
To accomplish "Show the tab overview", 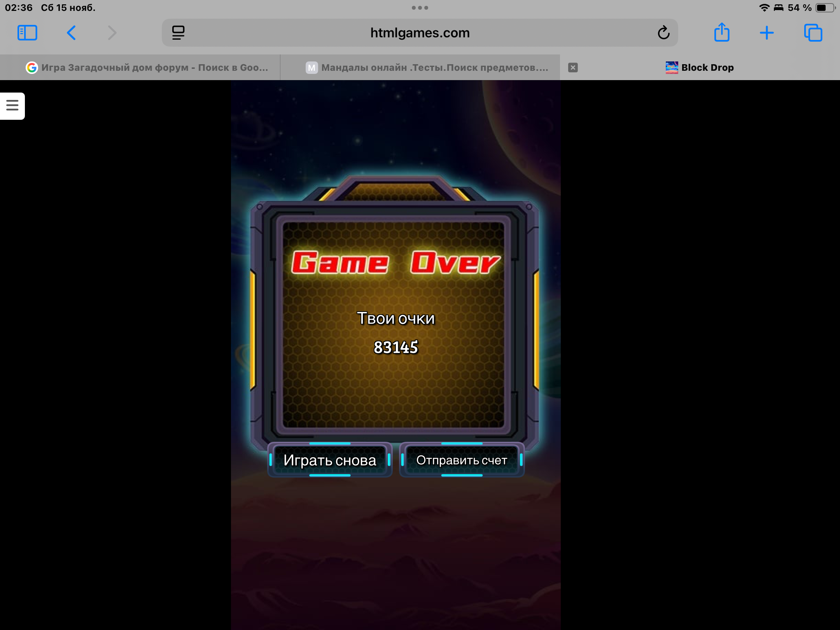I will point(813,33).
